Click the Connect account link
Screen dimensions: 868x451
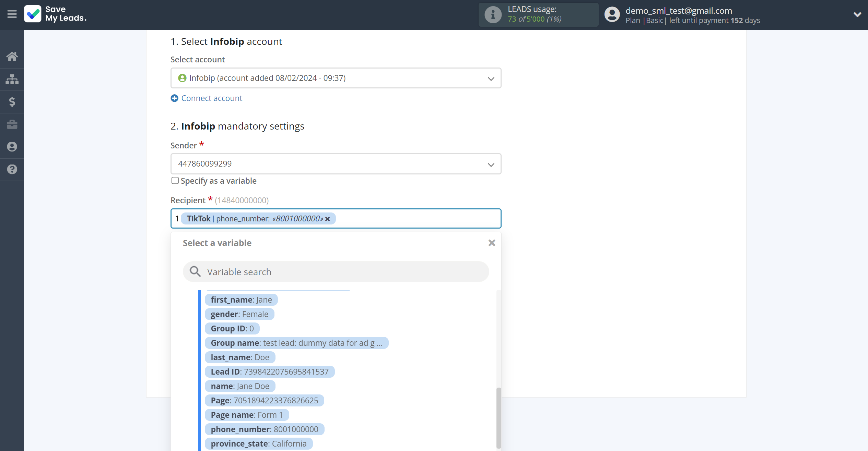coord(212,98)
